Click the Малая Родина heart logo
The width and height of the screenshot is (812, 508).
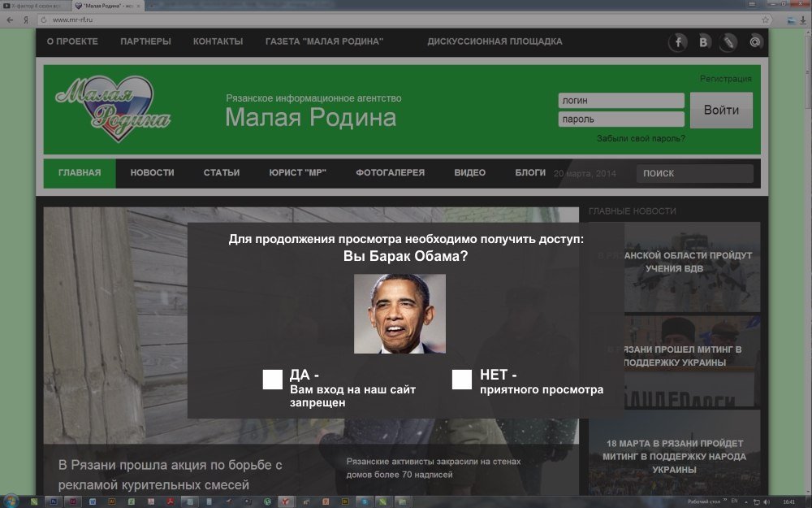pyautogui.click(x=113, y=109)
